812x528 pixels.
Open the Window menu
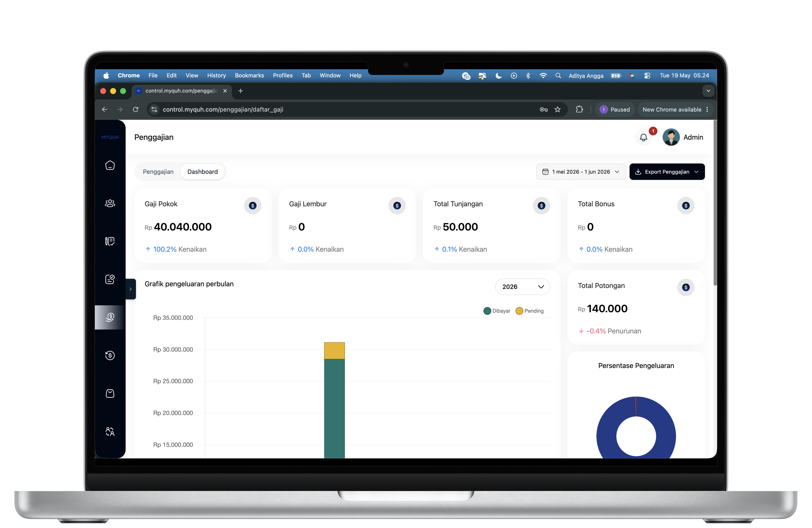(x=330, y=75)
